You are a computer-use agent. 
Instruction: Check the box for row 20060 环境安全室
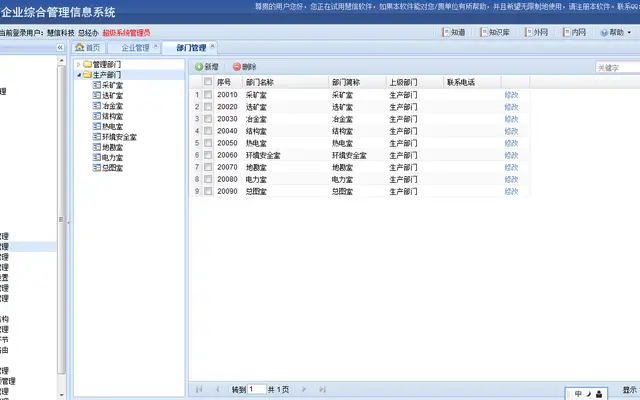[208, 155]
